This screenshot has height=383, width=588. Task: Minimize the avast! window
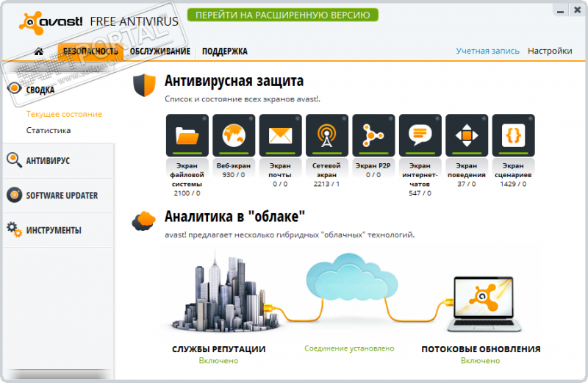(x=561, y=10)
